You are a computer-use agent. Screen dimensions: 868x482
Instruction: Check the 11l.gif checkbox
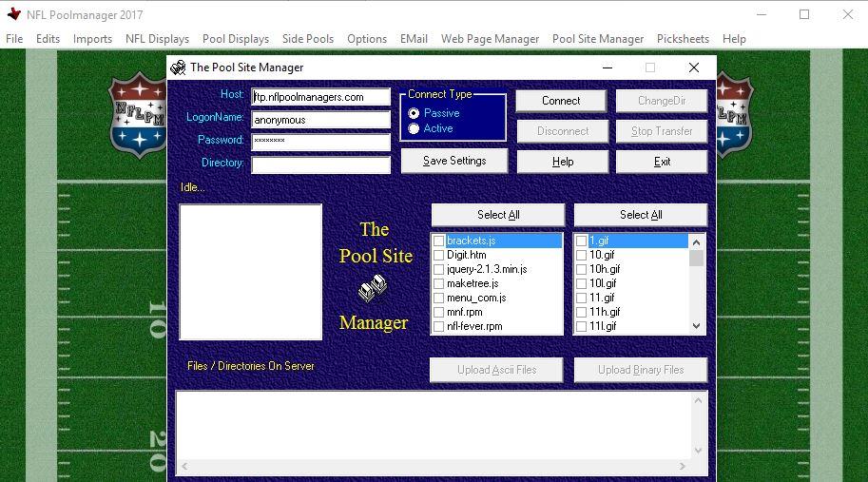pyautogui.click(x=581, y=326)
